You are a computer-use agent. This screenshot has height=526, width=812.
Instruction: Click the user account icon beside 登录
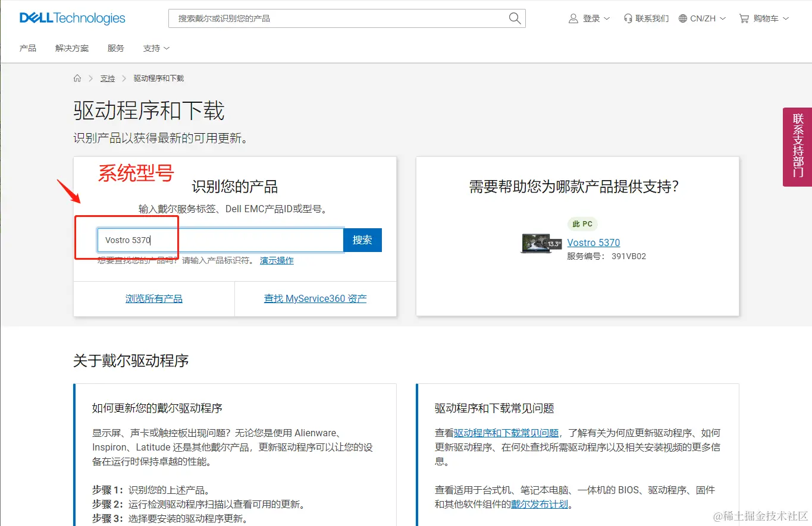(573, 18)
